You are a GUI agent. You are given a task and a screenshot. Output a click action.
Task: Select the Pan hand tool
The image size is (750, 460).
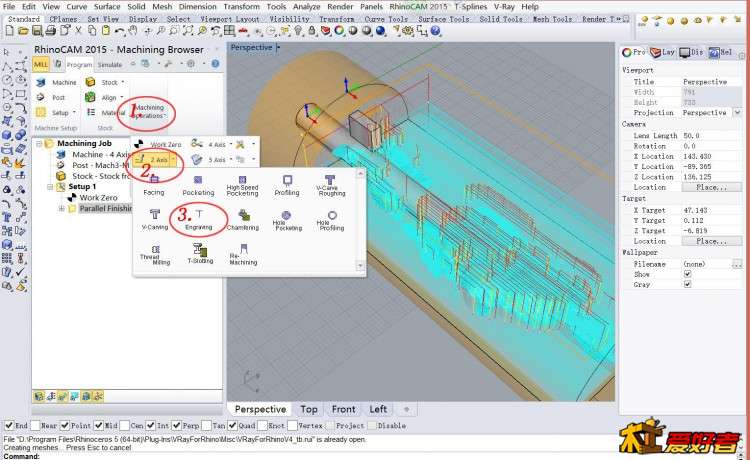tap(133, 31)
